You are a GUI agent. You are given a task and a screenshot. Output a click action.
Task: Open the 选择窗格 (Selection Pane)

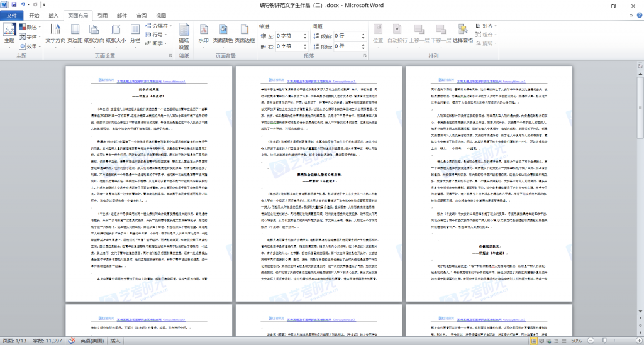pyautogui.click(x=462, y=33)
